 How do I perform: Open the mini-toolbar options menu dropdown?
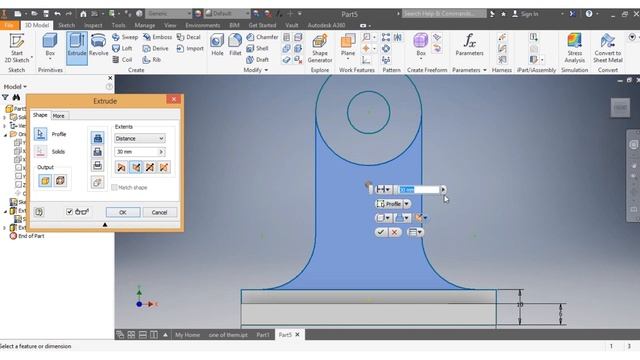point(416,232)
